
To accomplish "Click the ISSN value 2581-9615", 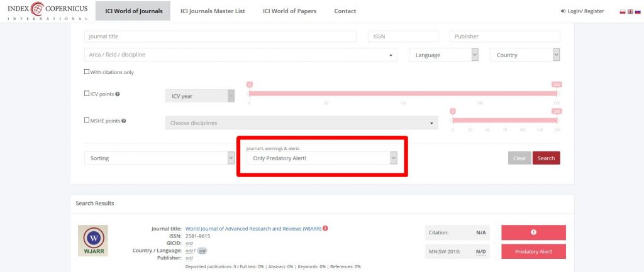I will [x=198, y=236].
